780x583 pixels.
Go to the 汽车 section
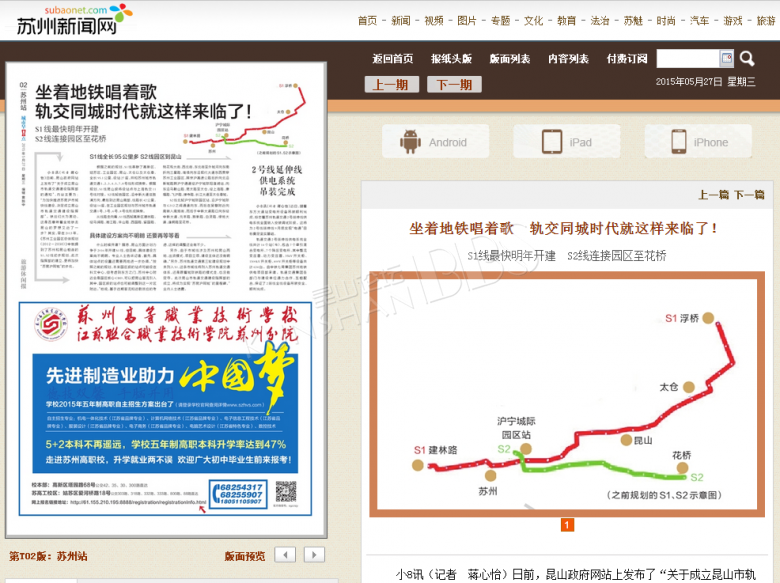pos(699,21)
